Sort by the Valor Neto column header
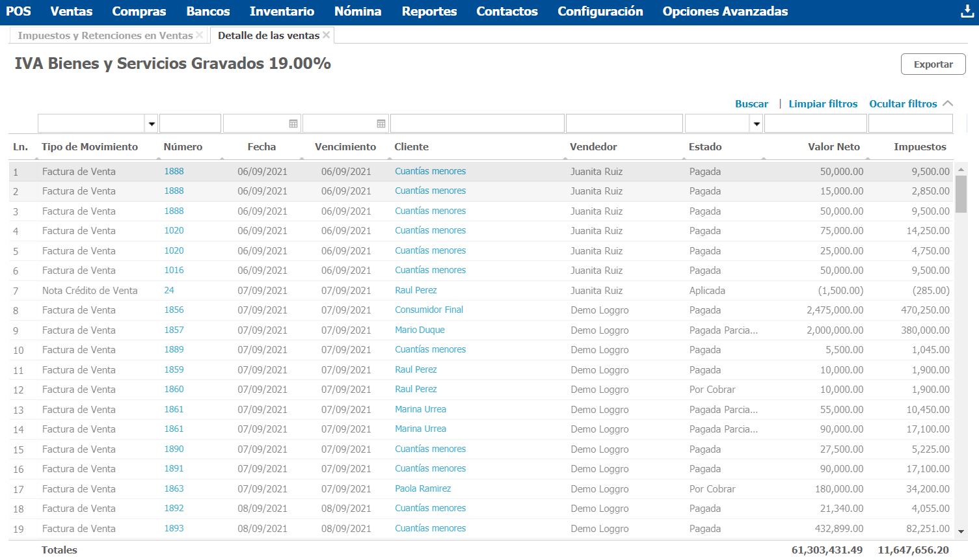The height and width of the screenshot is (560, 979). pyautogui.click(x=833, y=147)
